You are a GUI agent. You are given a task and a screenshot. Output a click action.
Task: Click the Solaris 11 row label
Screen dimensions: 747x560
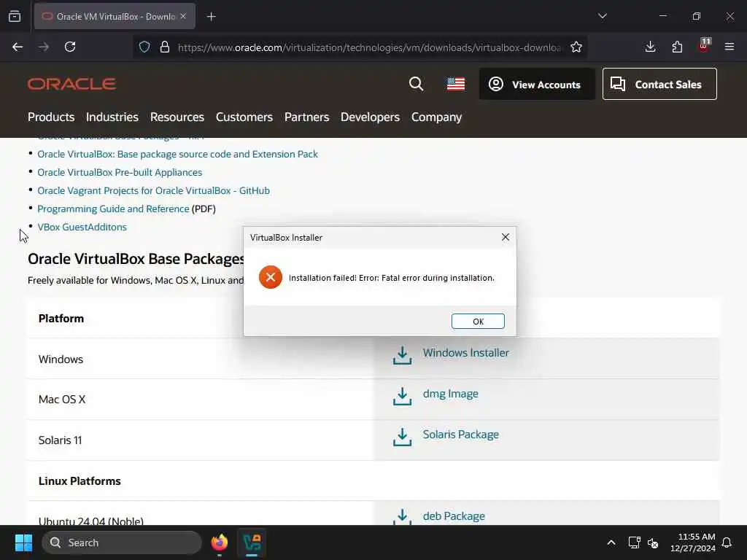click(x=60, y=440)
